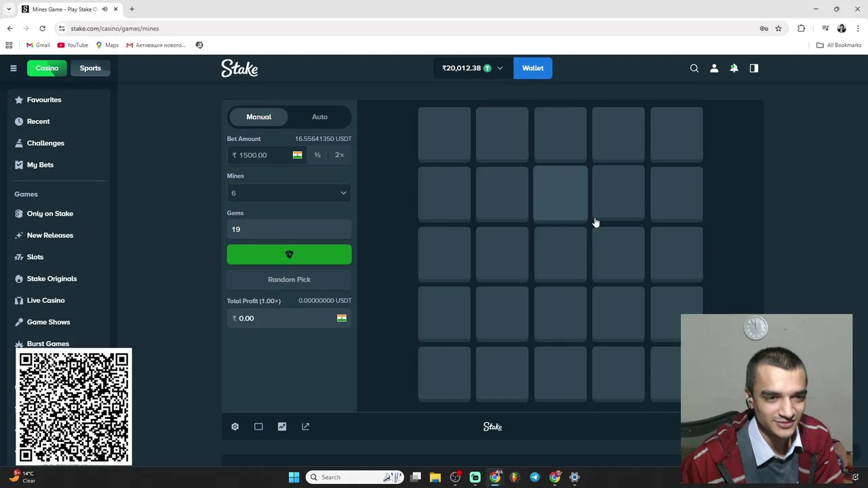Open Chrome three-dot menu

pos(858,28)
